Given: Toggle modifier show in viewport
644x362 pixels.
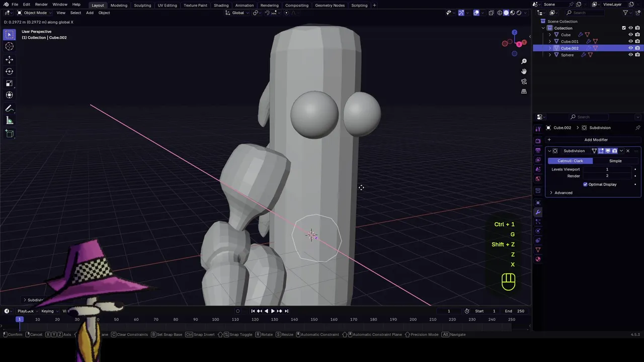Looking at the screenshot, I should tap(608, 151).
